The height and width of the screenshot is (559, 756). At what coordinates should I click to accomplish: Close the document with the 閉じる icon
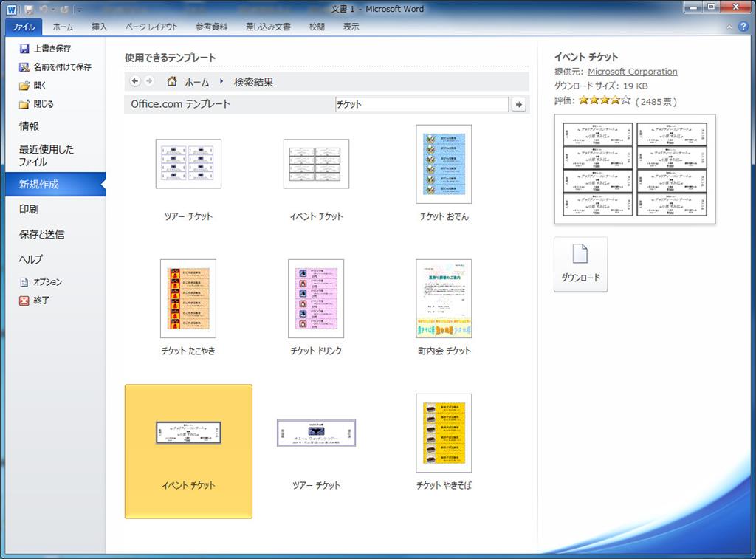pos(24,104)
